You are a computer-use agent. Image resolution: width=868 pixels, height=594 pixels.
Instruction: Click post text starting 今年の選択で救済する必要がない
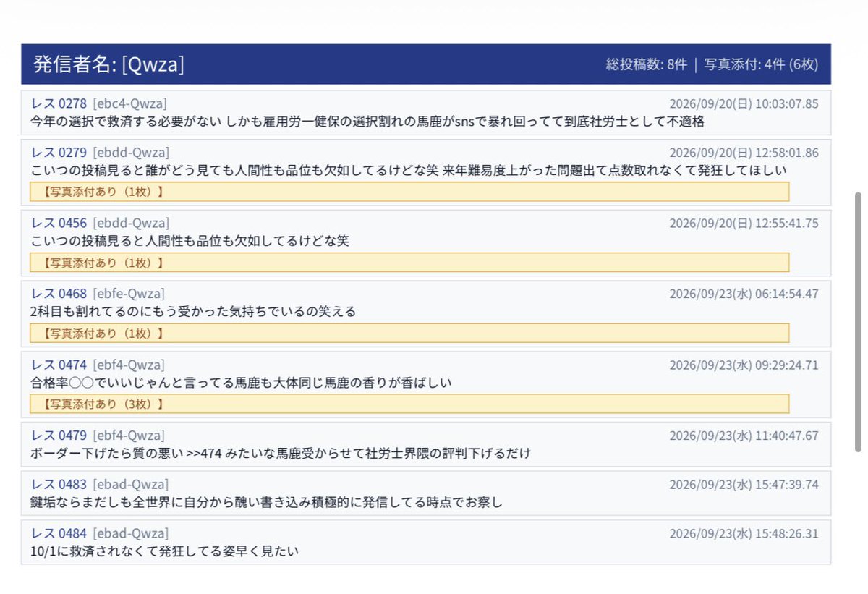point(367,122)
